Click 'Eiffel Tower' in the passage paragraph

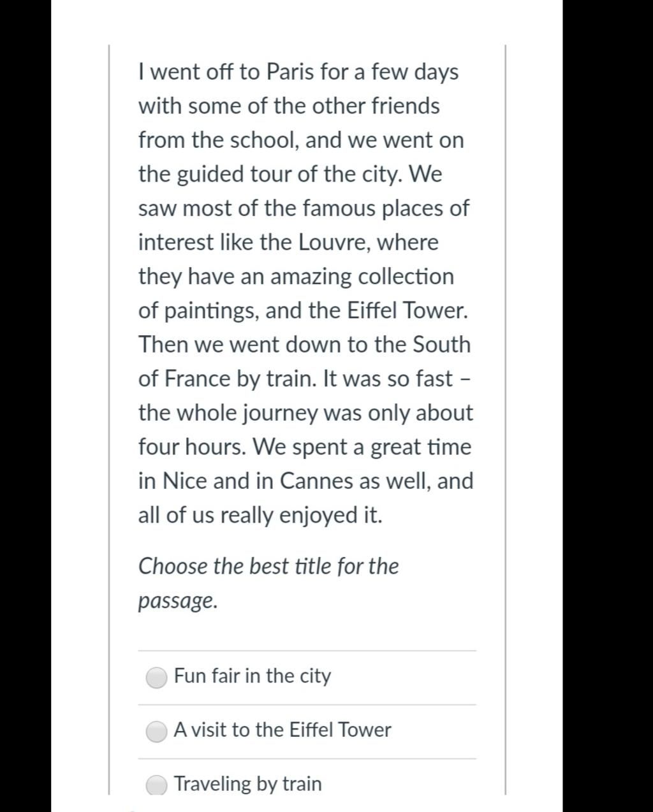tap(407, 310)
